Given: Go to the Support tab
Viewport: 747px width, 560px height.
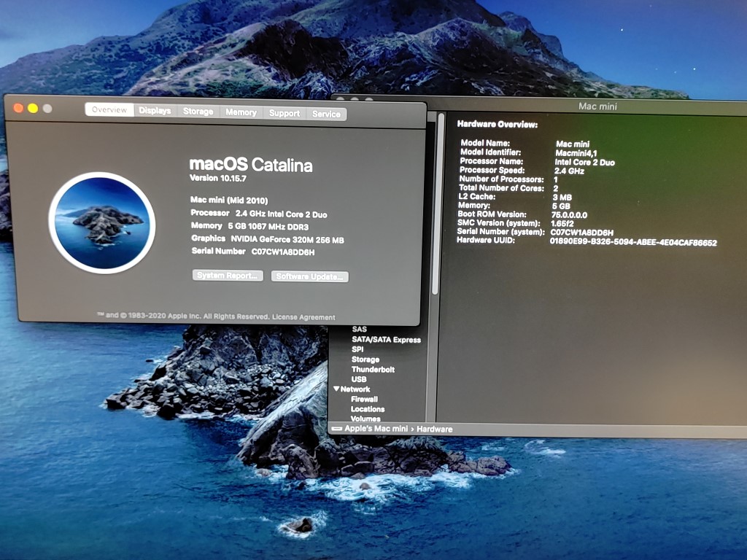Looking at the screenshot, I should coord(284,113).
